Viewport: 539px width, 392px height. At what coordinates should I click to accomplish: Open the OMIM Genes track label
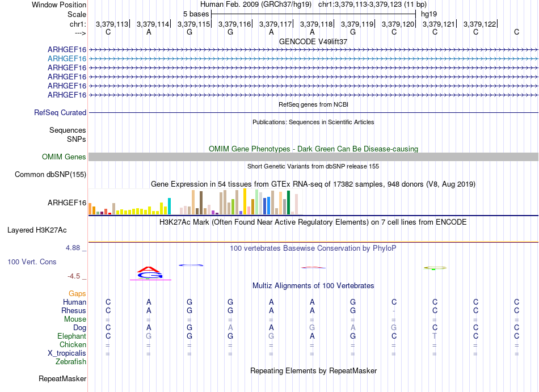coord(64,157)
